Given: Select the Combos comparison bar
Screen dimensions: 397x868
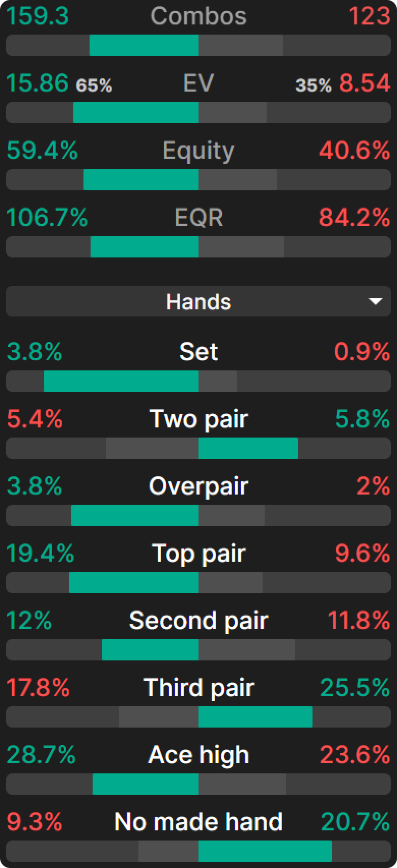Looking at the screenshot, I should pos(198,45).
